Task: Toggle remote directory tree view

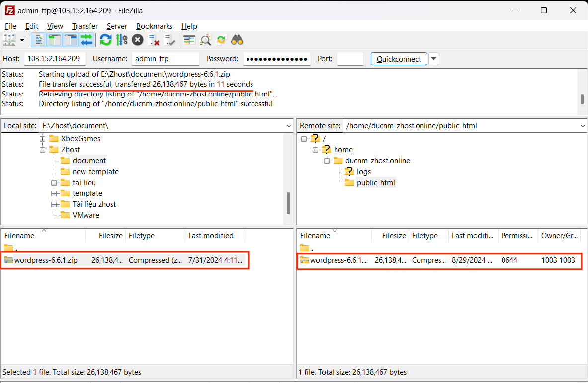Action: click(x=71, y=40)
